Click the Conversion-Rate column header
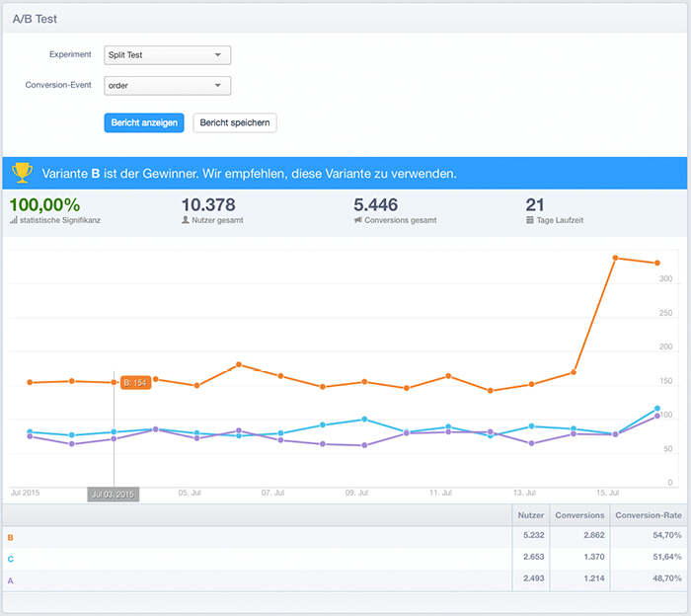 649,515
